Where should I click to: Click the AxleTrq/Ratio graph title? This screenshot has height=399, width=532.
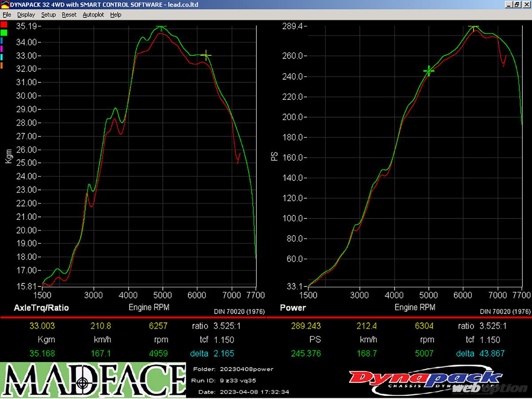click(x=42, y=308)
